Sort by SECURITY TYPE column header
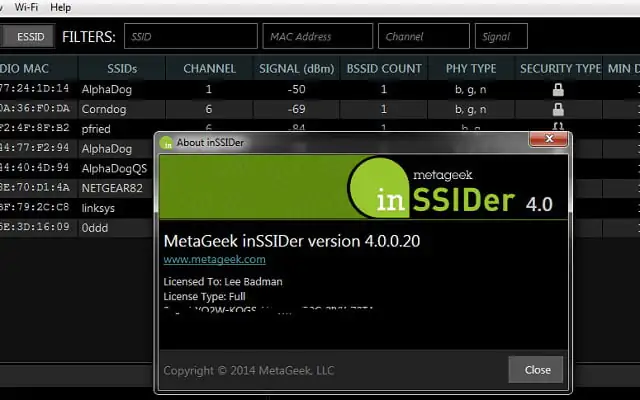 pos(560,68)
